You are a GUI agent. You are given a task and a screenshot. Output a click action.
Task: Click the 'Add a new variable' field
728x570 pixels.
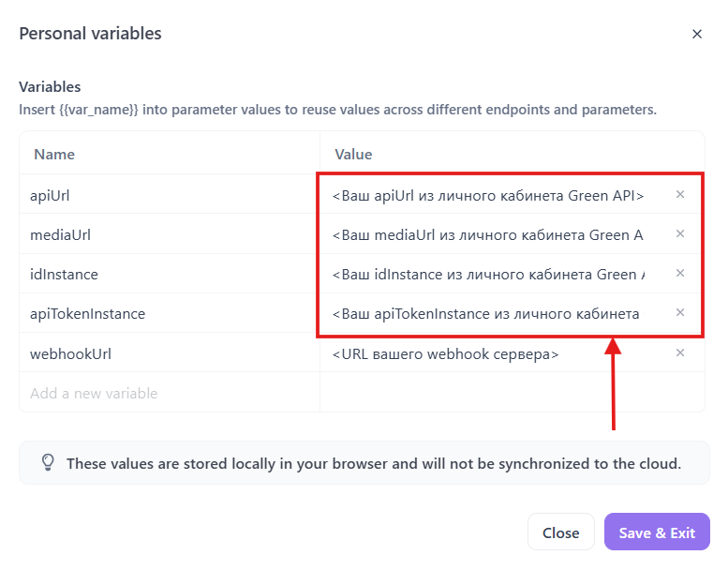(x=169, y=394)
